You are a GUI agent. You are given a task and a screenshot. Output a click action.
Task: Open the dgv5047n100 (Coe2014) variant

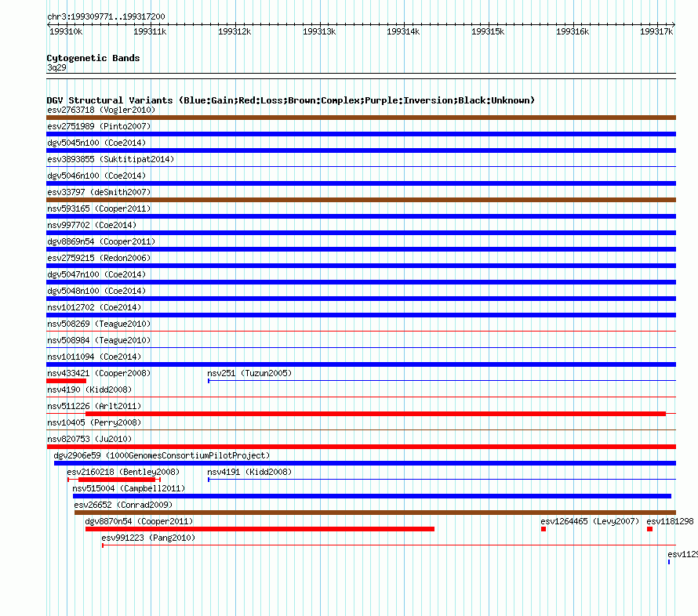point(96,274)
